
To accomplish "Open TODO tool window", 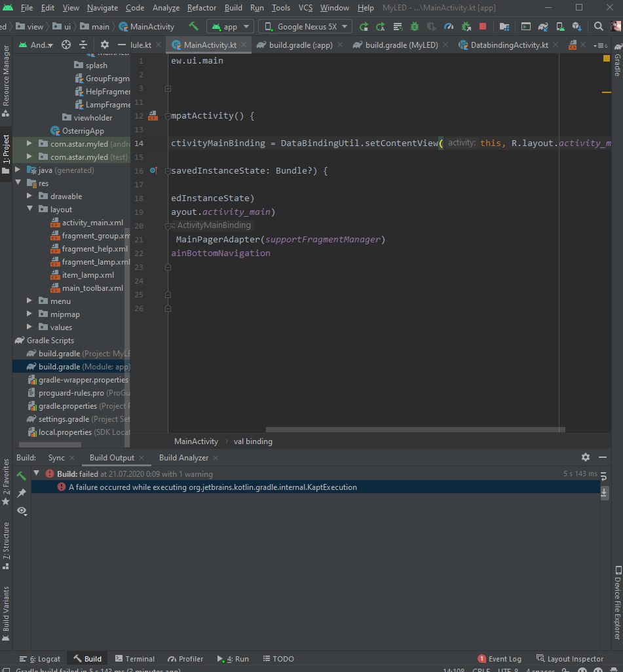I will pos(278,659).
